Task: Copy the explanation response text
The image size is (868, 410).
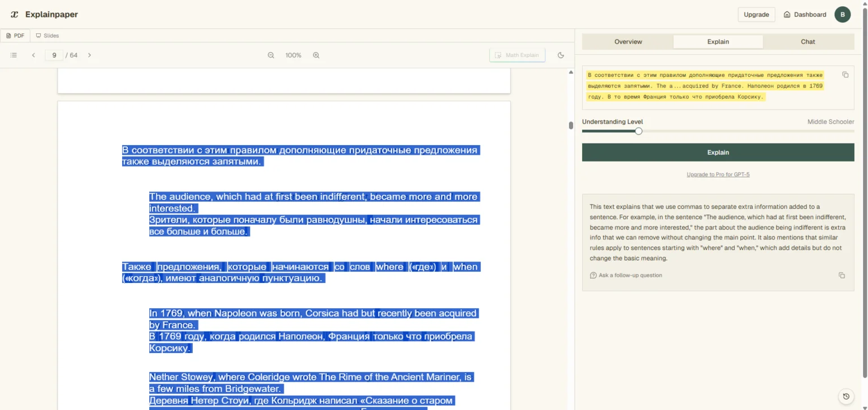Action: click(x=841, y=276)
